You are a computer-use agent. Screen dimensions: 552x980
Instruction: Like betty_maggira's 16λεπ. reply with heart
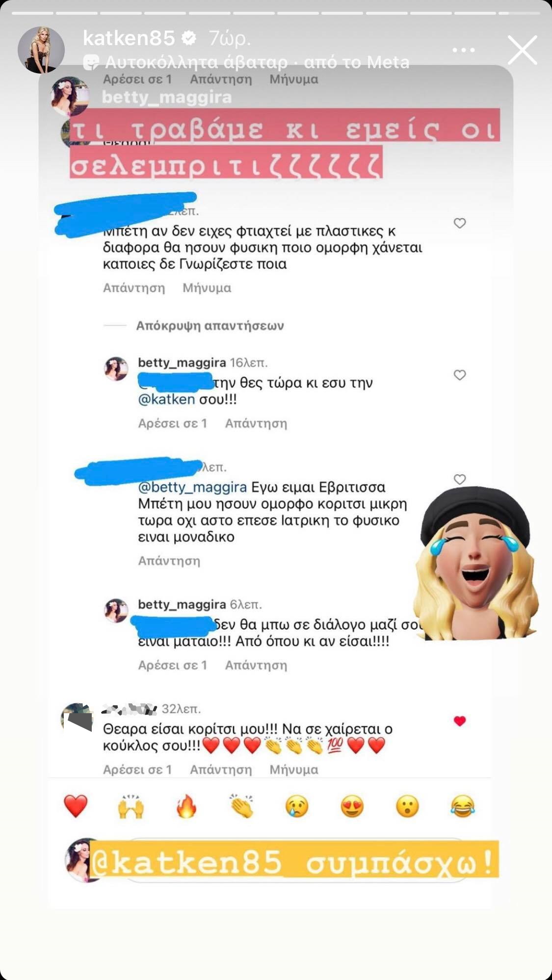point(460,375)
